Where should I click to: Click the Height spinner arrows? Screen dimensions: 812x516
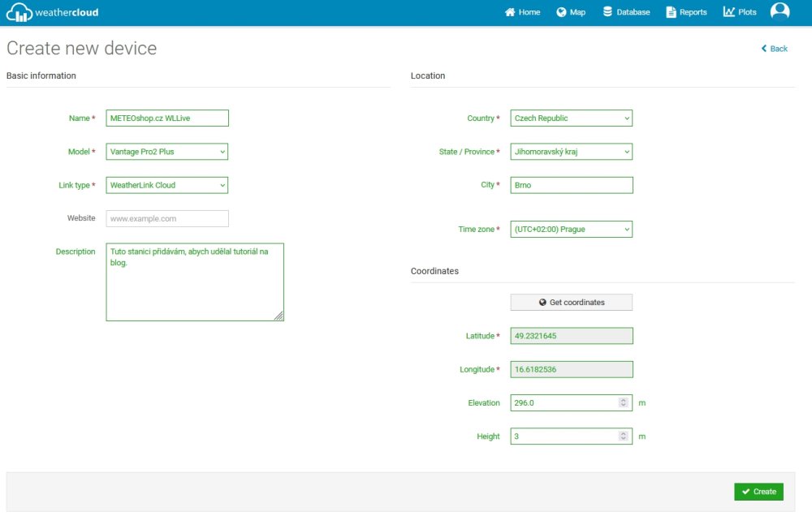(624, 436)
